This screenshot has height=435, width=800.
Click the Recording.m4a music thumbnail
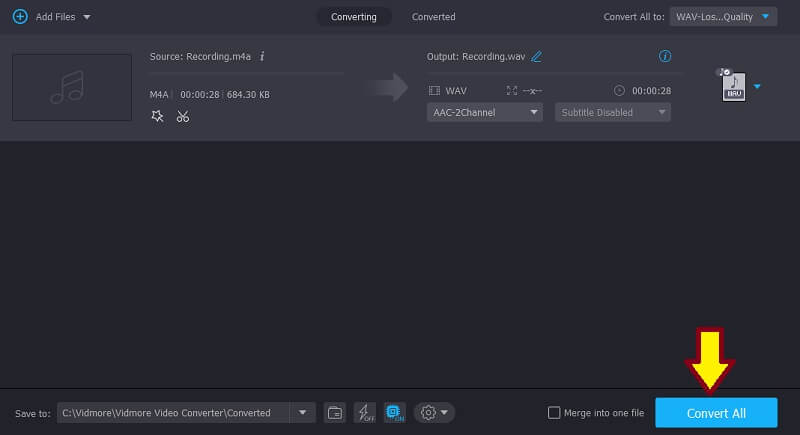pos(72,87)
